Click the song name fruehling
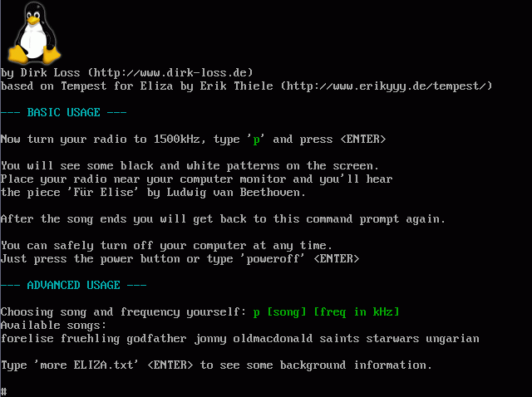Viewport: 532px width, 397px height. (x=90, y=339)
